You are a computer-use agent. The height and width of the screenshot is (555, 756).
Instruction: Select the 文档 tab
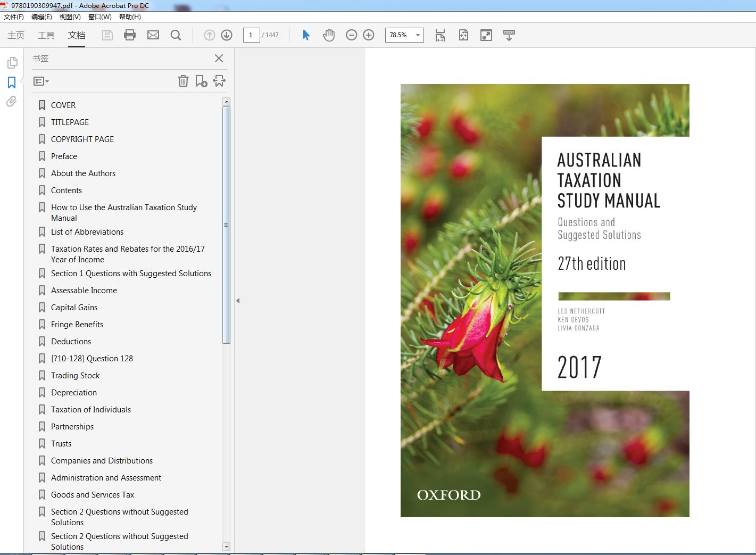click(77, 35)
